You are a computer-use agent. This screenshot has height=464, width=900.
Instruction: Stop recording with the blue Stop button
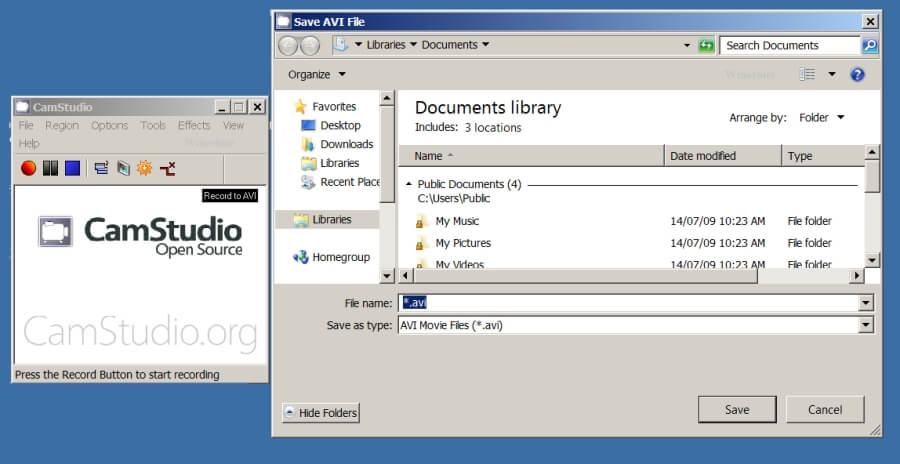pyautogui.click(x=72, y=168)
